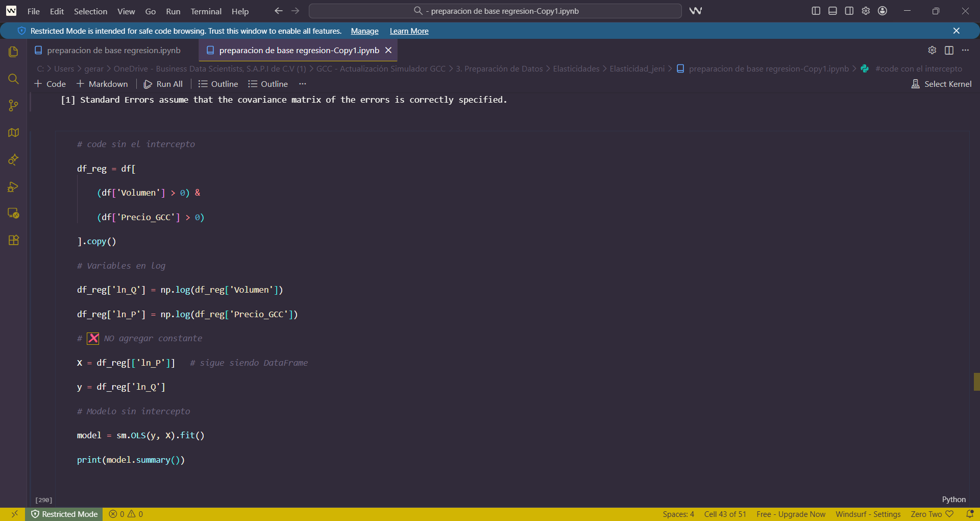980x521 pixels.
Task: Open Windsurf wave icon next to search
Action: pyautogui.click(x=696, y=11)
